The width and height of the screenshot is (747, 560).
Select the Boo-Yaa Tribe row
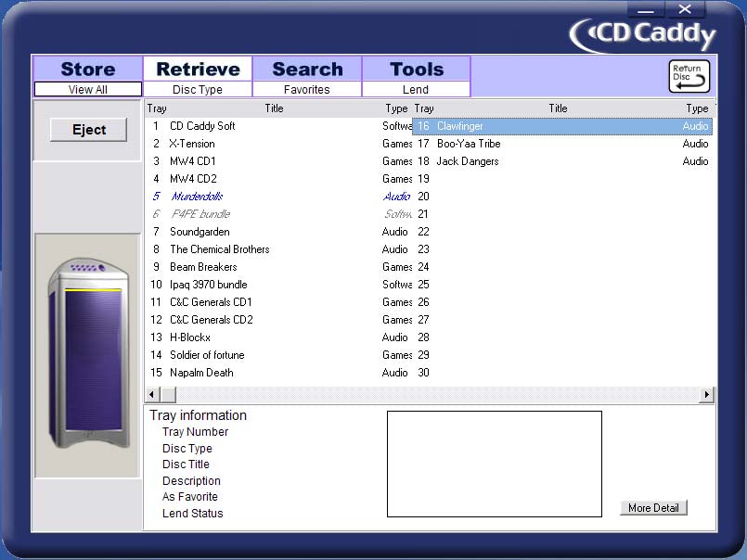coord(562,144)
